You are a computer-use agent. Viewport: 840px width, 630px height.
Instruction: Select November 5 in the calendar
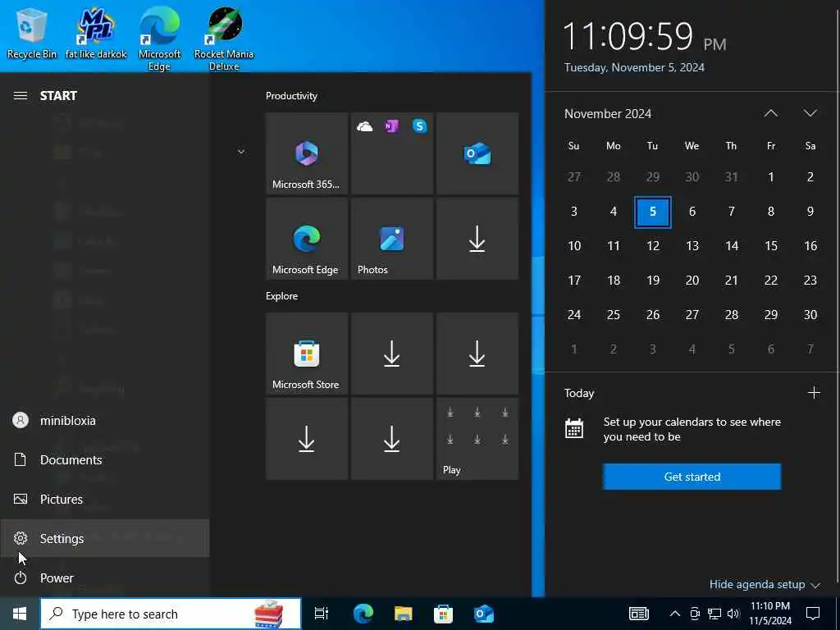pyautogui.click(x=652, y=212)
